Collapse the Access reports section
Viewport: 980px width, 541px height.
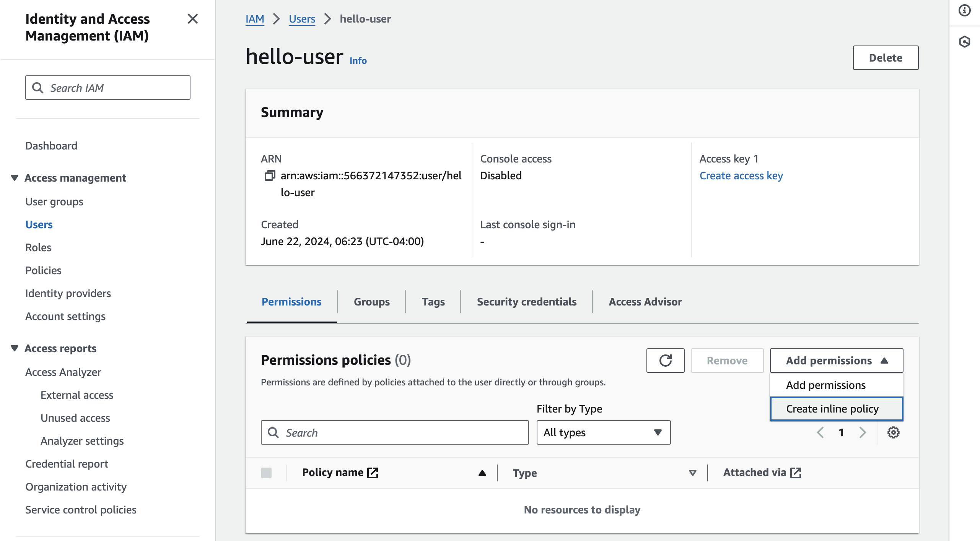click(x=15, y=348)
